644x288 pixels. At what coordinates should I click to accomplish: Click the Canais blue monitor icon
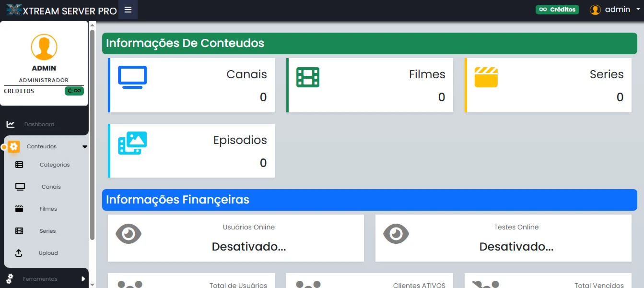click(132, 77)
